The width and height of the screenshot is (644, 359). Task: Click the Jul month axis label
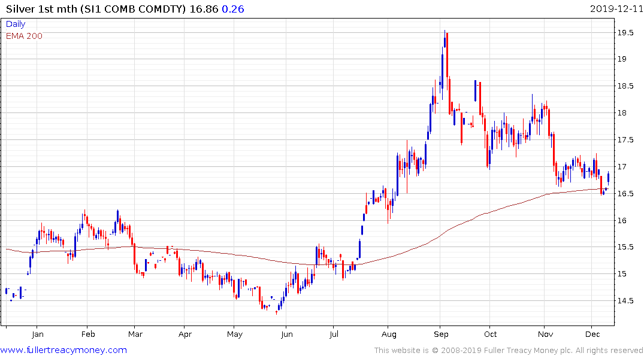coord(334,334)
